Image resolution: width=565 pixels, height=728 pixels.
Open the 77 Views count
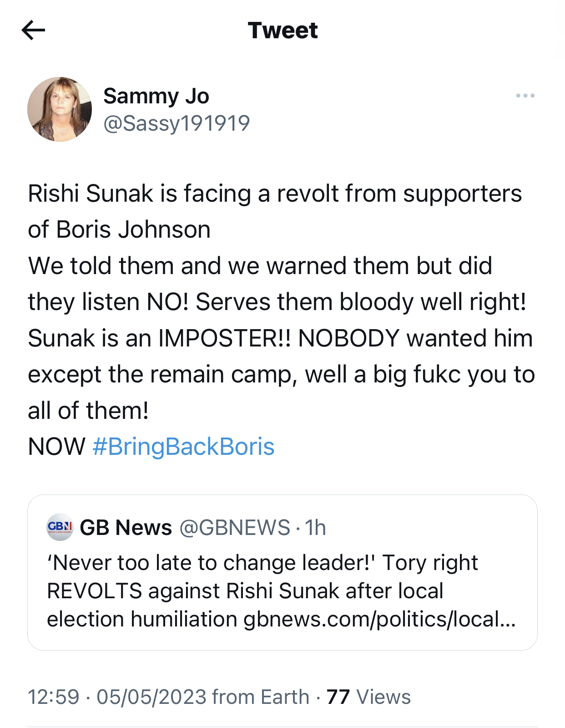(368, 697)
